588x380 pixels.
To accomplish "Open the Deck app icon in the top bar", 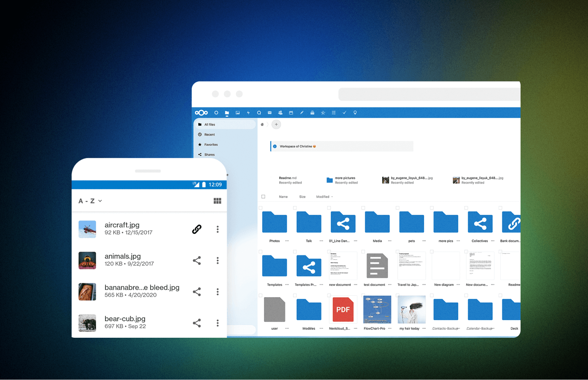I will pos(312,113).
